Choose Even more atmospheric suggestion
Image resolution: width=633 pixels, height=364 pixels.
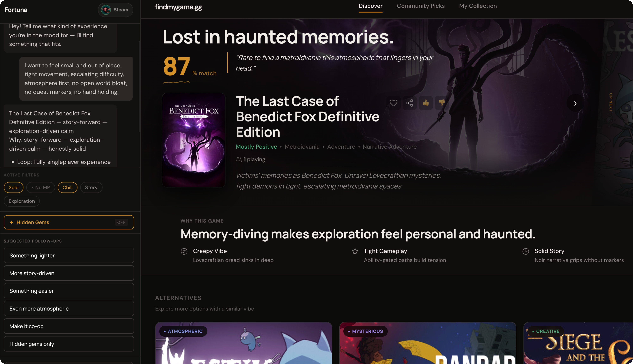69,308
